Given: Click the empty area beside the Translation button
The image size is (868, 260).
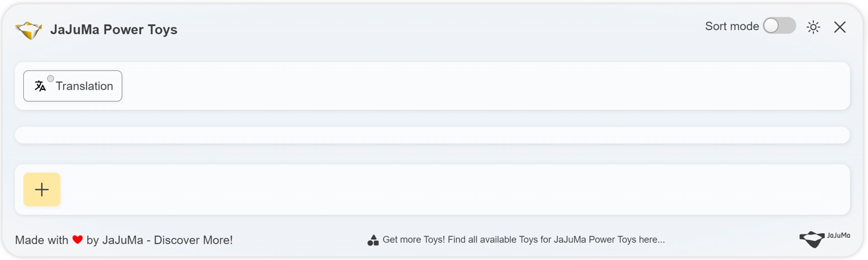Looking at the screenshot, I should point(485,86).
